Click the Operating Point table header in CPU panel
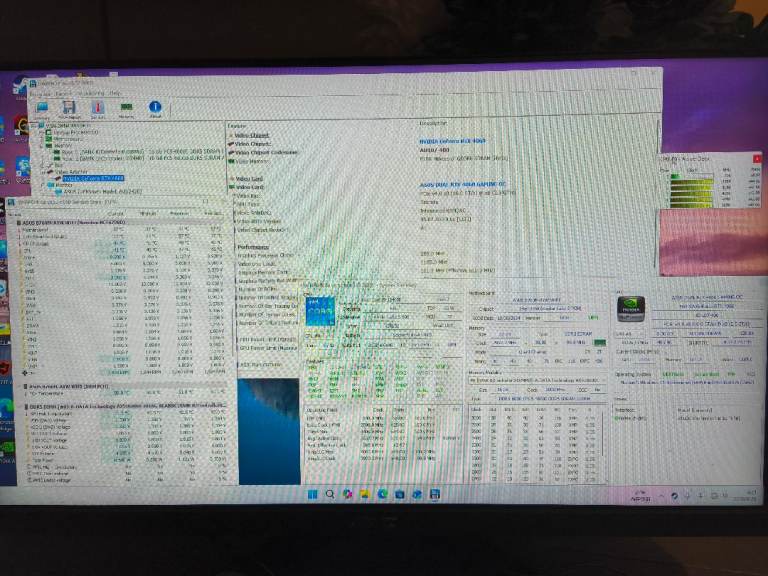The width and height of the screenshot is (768, 576). (x=321, y=409)
